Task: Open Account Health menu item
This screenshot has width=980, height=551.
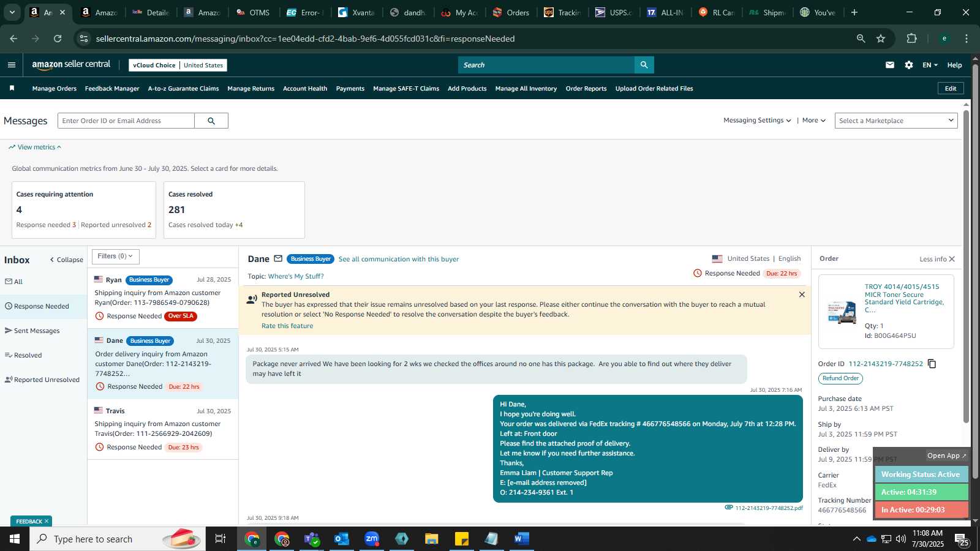Action: 305,89
